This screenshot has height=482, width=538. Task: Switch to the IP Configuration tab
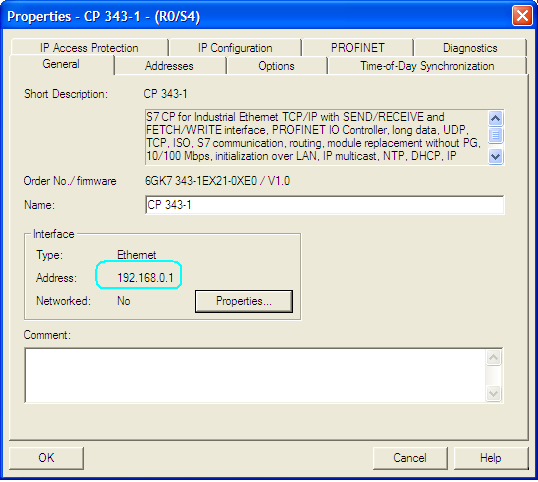coord(235,48)
